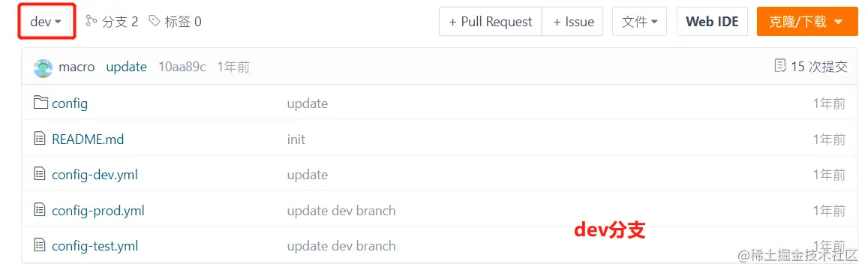Click the config folder icon
This screenshot has height=273, width=868.
40,103
